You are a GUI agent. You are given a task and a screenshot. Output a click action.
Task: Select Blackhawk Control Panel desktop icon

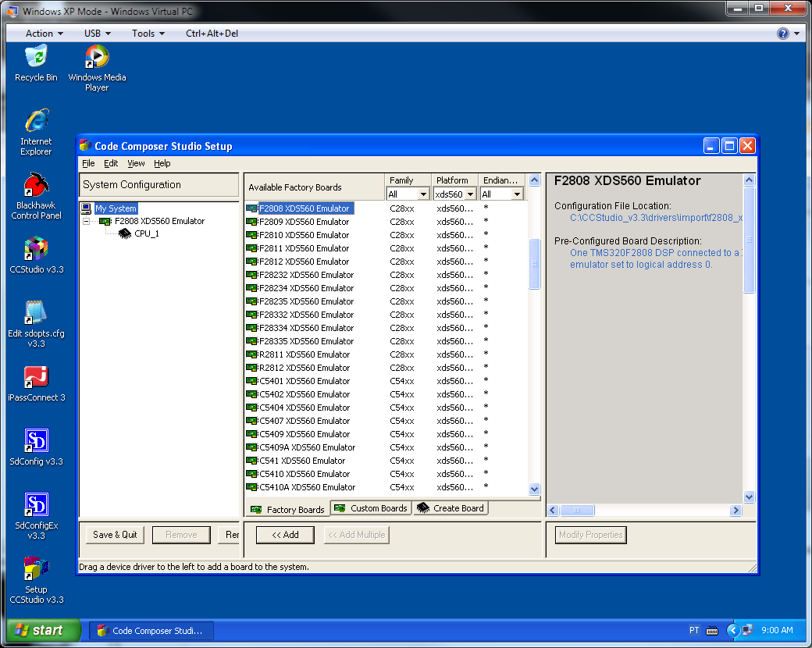coord(36,196)
